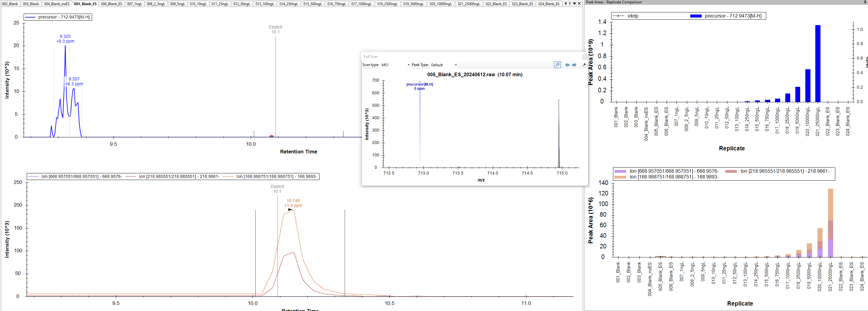Viewport: 868px width, 311px height.
Task: Go to next scan with right arrow
Action: (574, 65)
